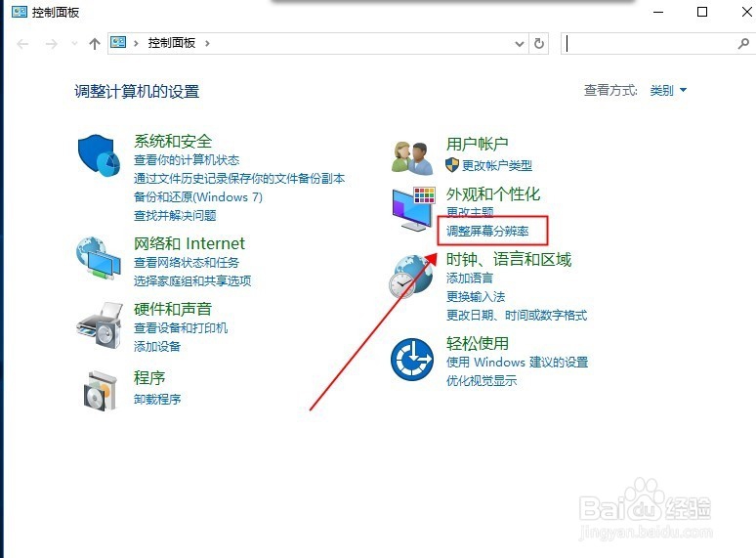This screenshot has height=558, width=756.
Task: Click the Control Panel icon in the title bar
Action: pyautogui.click(x=20, y=12)
